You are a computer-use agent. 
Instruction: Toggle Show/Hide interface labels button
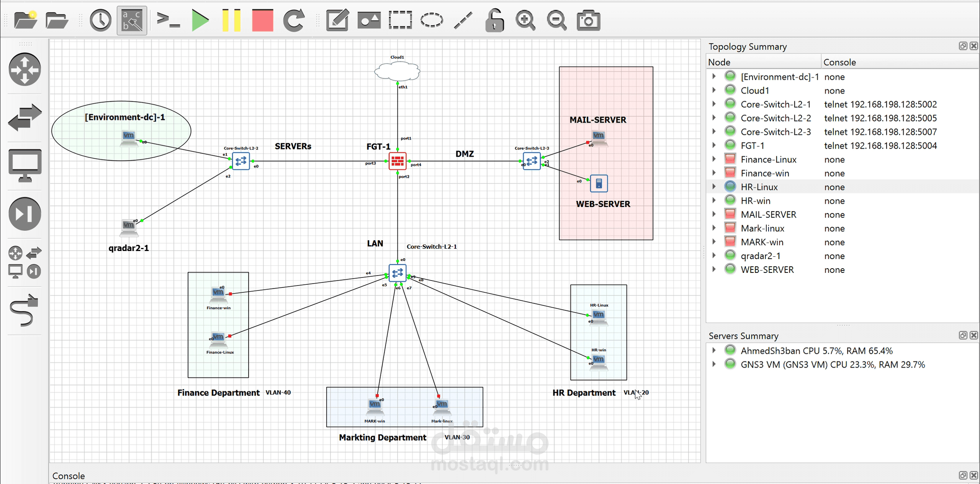[x=132, y=20]
